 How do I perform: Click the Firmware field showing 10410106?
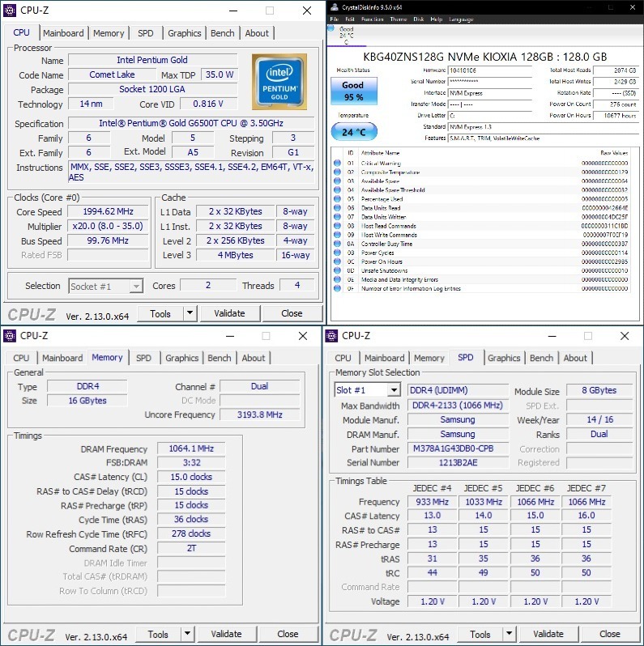(x=489, y=70)
